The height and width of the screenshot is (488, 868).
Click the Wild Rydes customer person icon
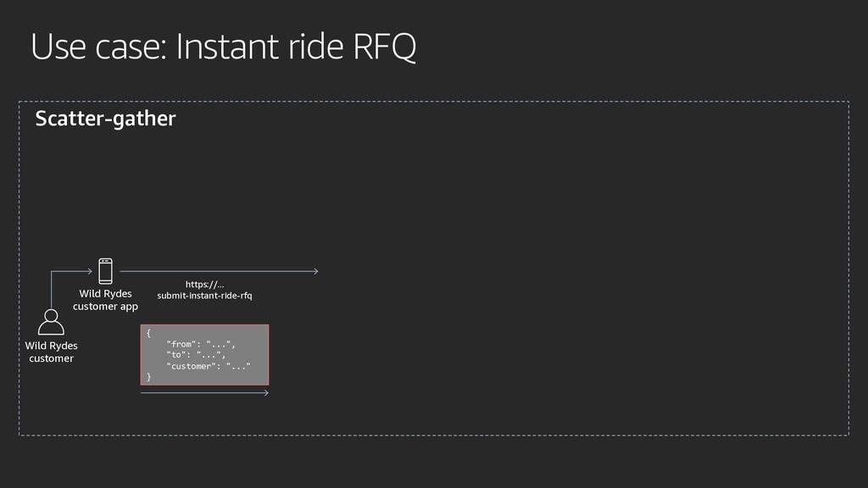point(51,322)
